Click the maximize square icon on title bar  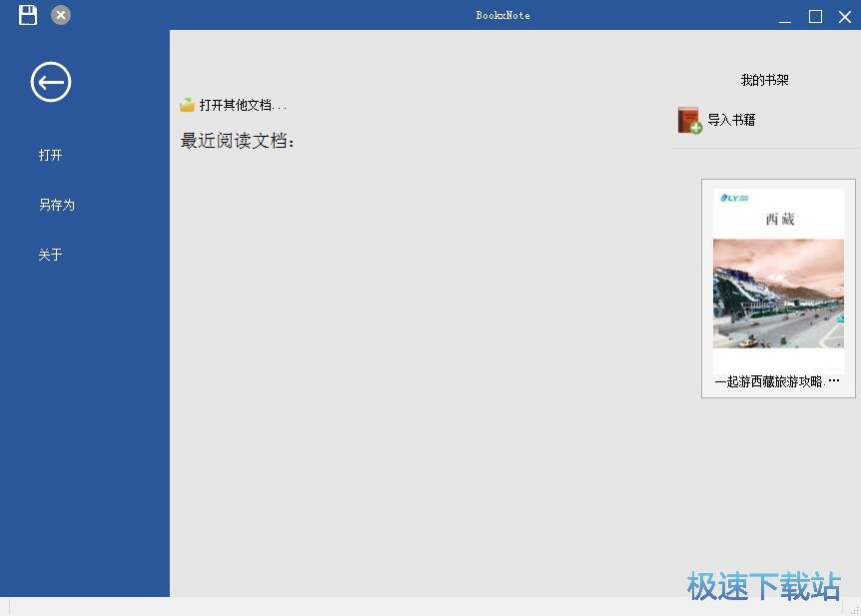[x=815, y=16]
